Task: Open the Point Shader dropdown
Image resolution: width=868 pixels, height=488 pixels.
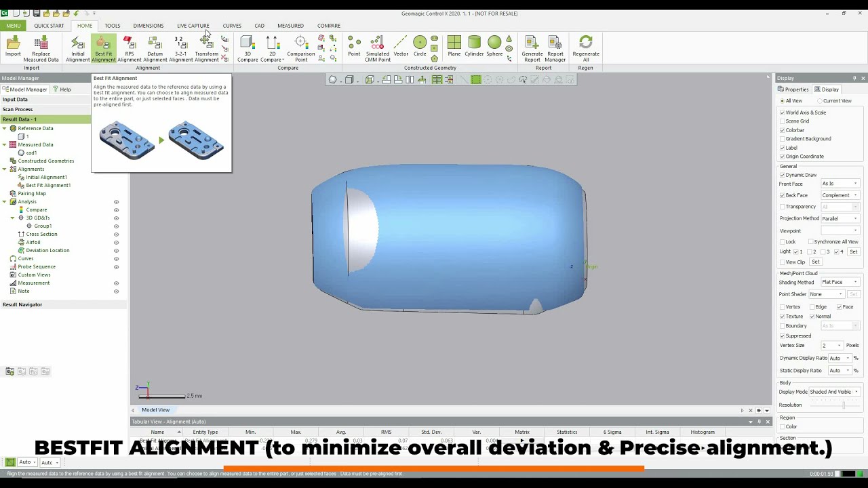Action: pyautogui.click(x=827, y=294)
